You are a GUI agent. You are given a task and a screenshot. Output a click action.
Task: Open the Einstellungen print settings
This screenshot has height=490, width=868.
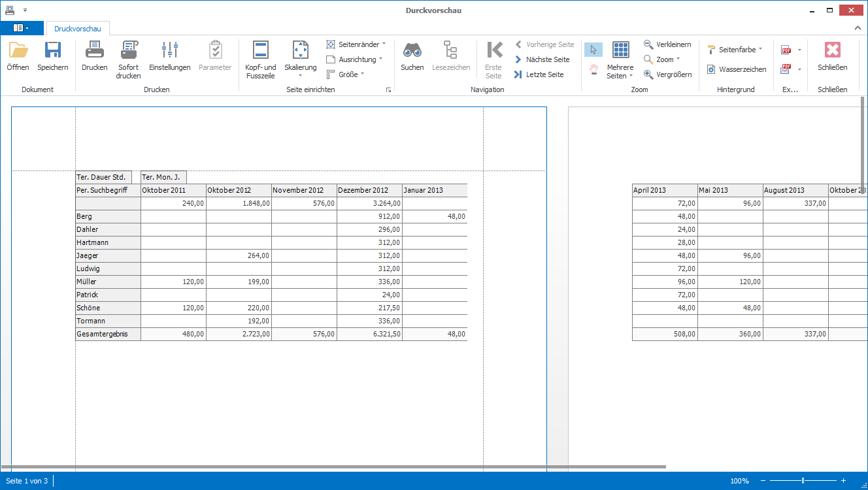click(169, 51)
